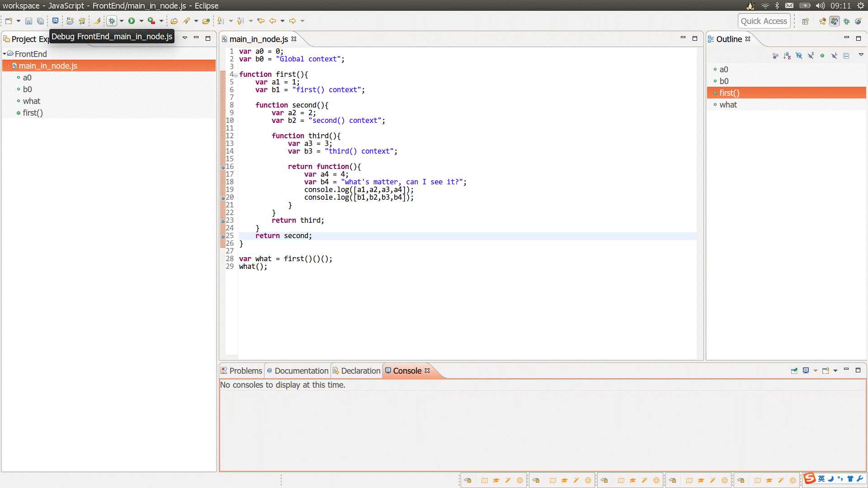The height and width of the screenshot is (488, 868).
Task: Close the main_in_node.js editor tab
Action: [294, 39]
